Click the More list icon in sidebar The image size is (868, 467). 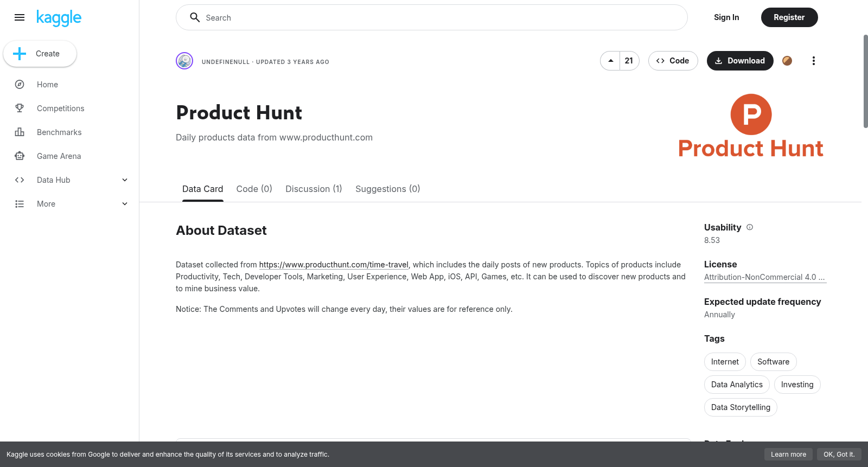tap(20, 204)
